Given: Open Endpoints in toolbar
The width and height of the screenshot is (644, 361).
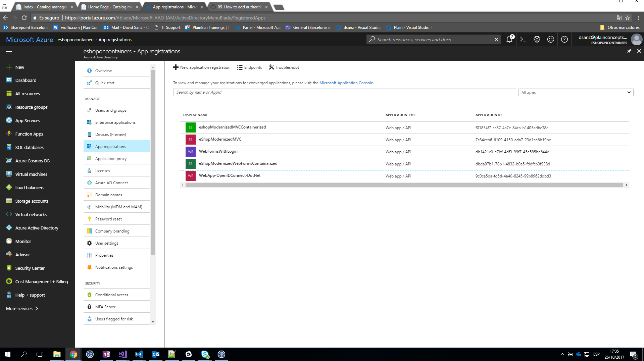Looking at the screenshot, I should tap(249, 67).
